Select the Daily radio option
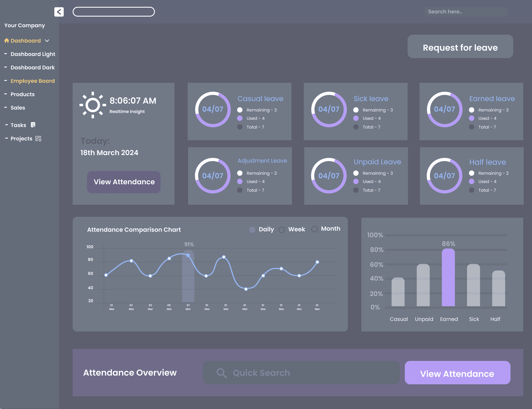The image size is (532, 409). point(252,230)
